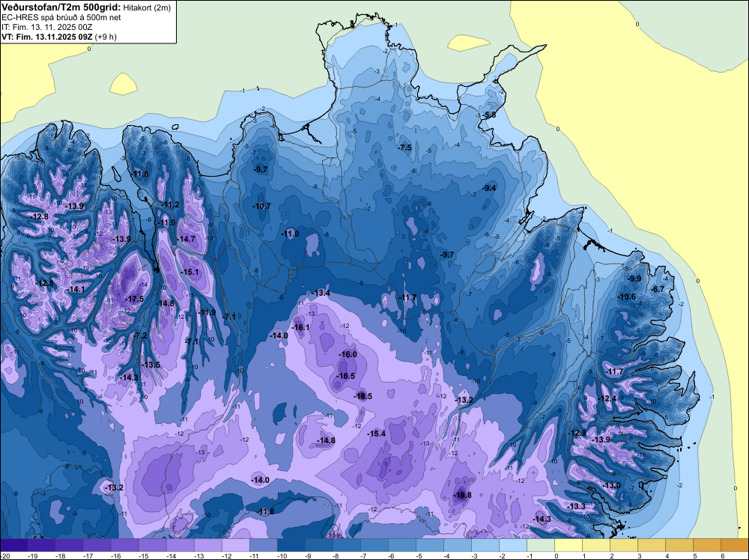Select the -15.1 temperature reading
The height and width of the screenshot is (560, 749).
tap(189, 272)
